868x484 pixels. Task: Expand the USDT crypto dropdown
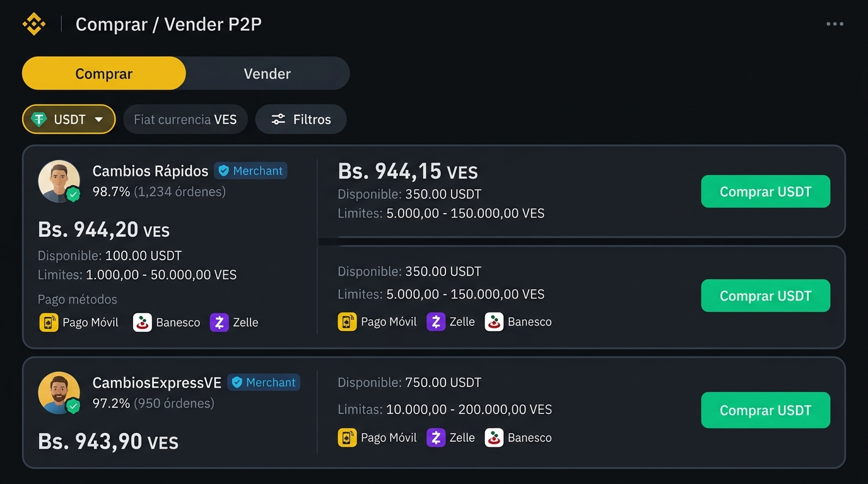(69, 119)
